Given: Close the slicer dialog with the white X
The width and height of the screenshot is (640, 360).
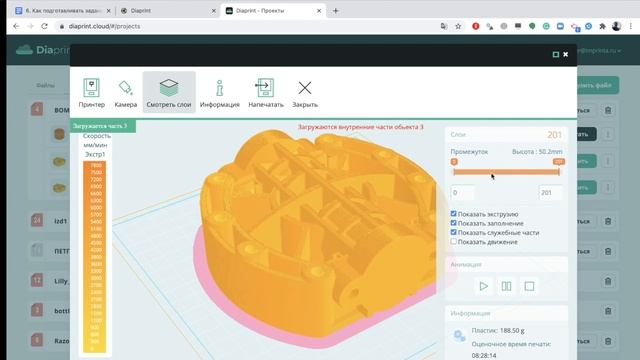Looking at the screenshot, I should pos(566,54).
